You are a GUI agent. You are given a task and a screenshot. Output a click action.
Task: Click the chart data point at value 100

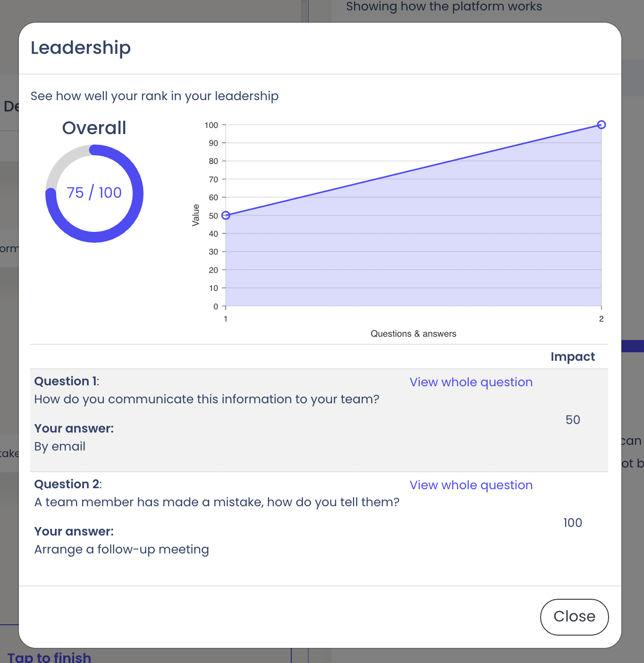[601, 125]
